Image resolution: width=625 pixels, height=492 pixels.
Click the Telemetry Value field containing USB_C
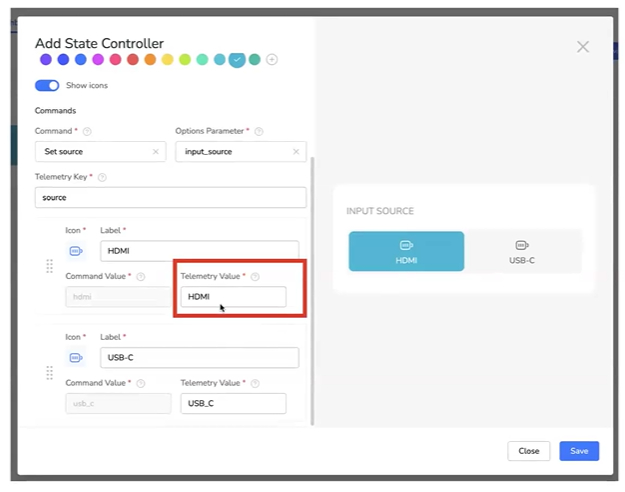(233, 403)
